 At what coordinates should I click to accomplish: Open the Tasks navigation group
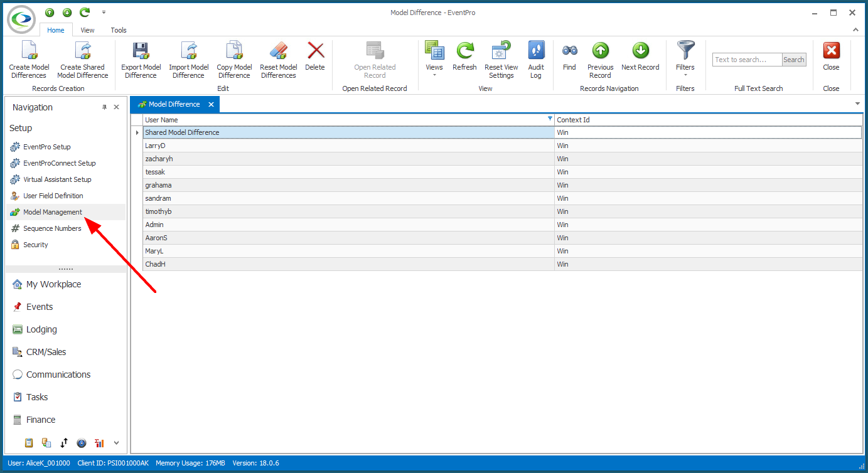click(x=66, y=397)
